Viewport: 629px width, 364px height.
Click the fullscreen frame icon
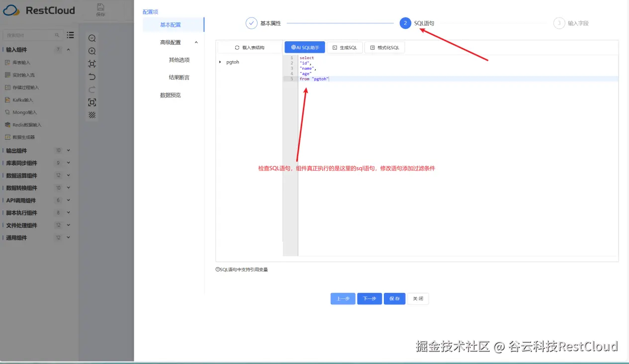coord(92,102)
